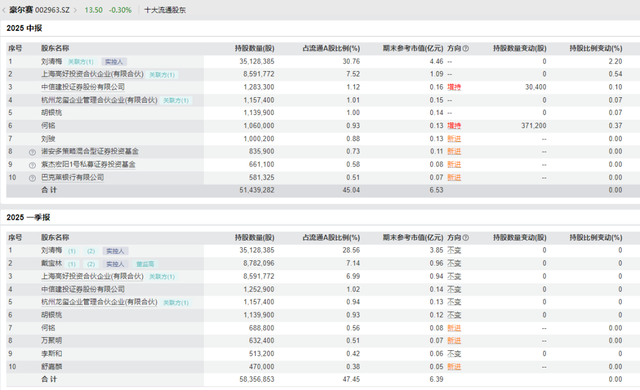Open 上海寓好投资合伙企业 link in 2025 一季报
Screen dimensions: 640x390
click(x=92, y=276)
